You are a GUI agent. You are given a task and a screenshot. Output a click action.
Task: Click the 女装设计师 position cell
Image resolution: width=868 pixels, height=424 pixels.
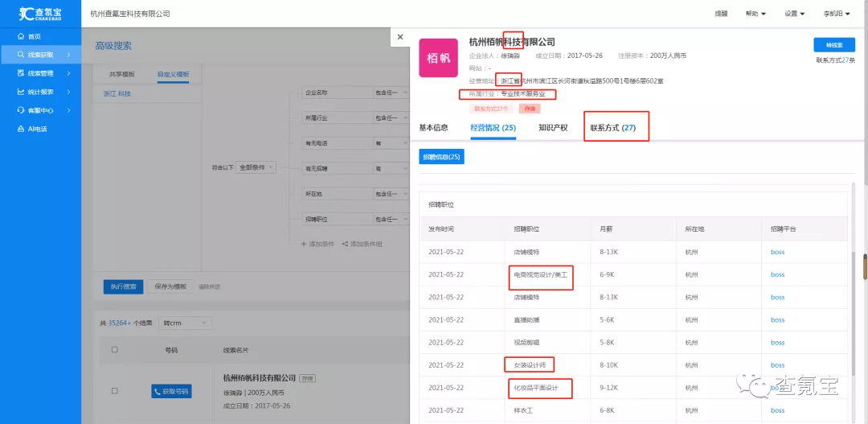tap(530, 365)
